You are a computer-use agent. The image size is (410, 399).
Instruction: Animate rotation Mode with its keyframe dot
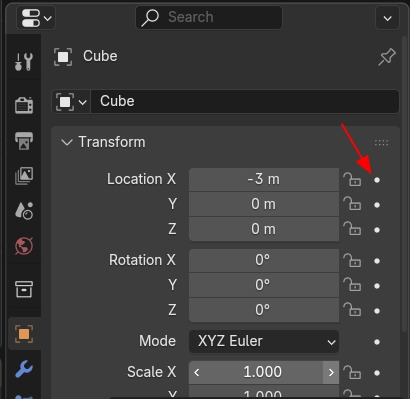(377, 342)
